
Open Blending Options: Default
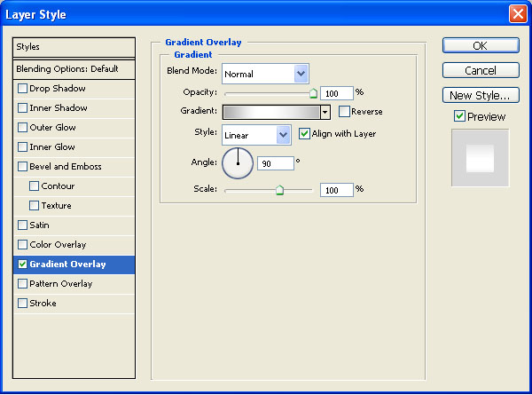click(x=73, y=68)
